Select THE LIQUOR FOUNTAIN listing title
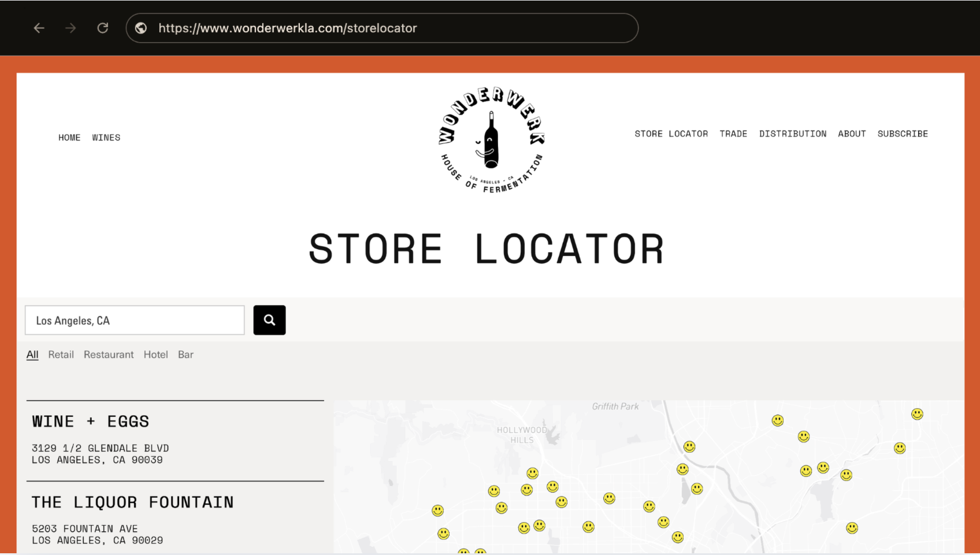 [133, 502]
